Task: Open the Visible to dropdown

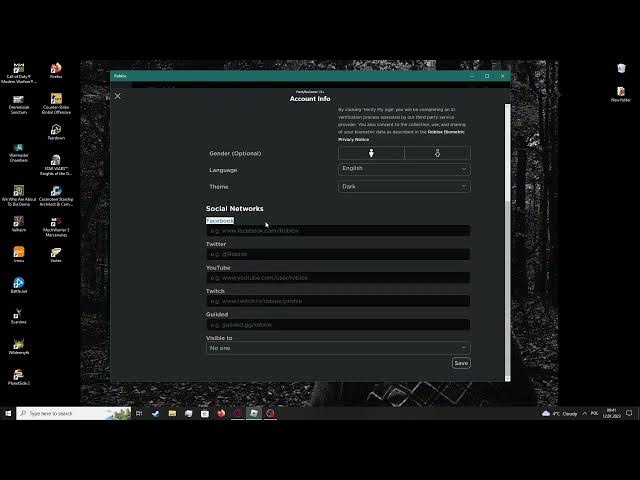Action: (x=338, y=348)
